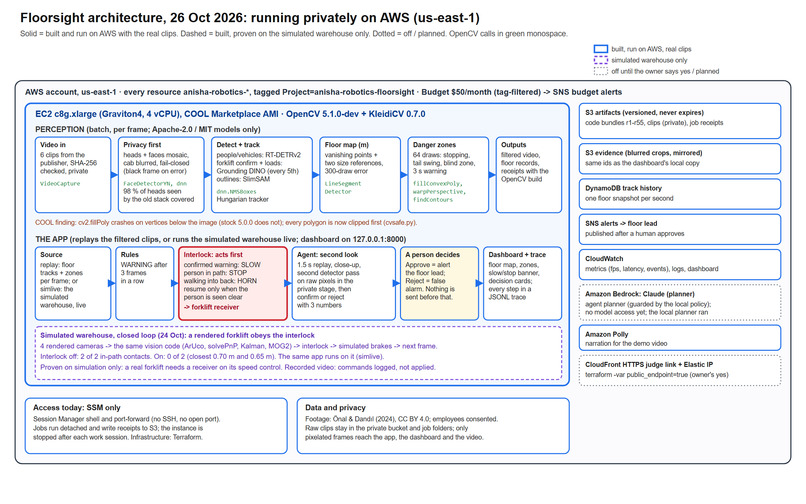
Task: Click the yellow 'A person decides' box title
Action: point(432,255)
